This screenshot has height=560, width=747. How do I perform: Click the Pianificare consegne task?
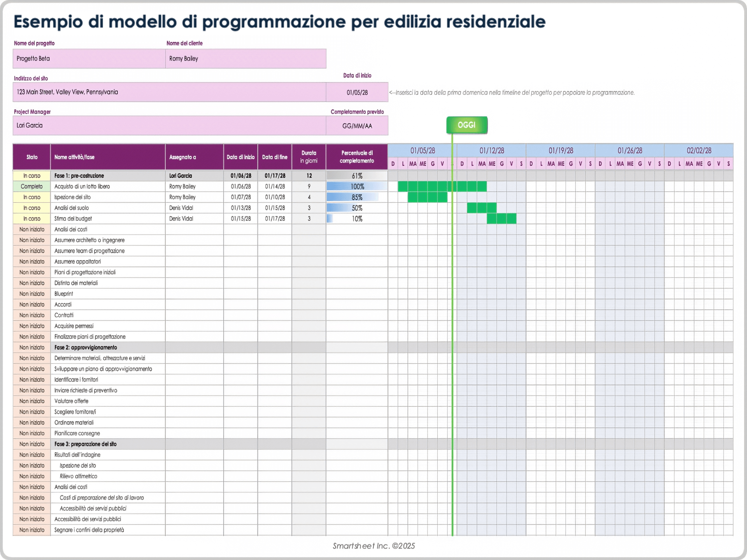77,434
